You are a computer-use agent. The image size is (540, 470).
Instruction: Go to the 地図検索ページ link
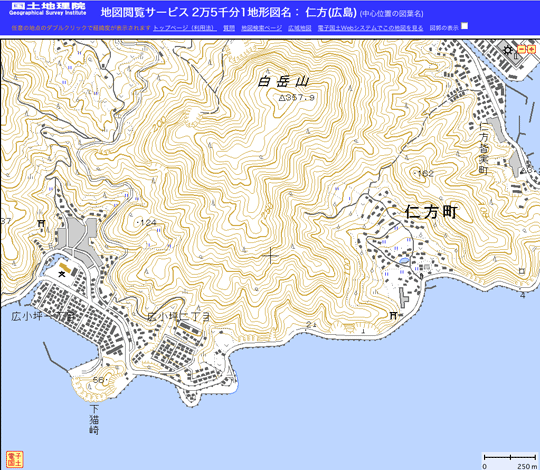click(261, 28)
